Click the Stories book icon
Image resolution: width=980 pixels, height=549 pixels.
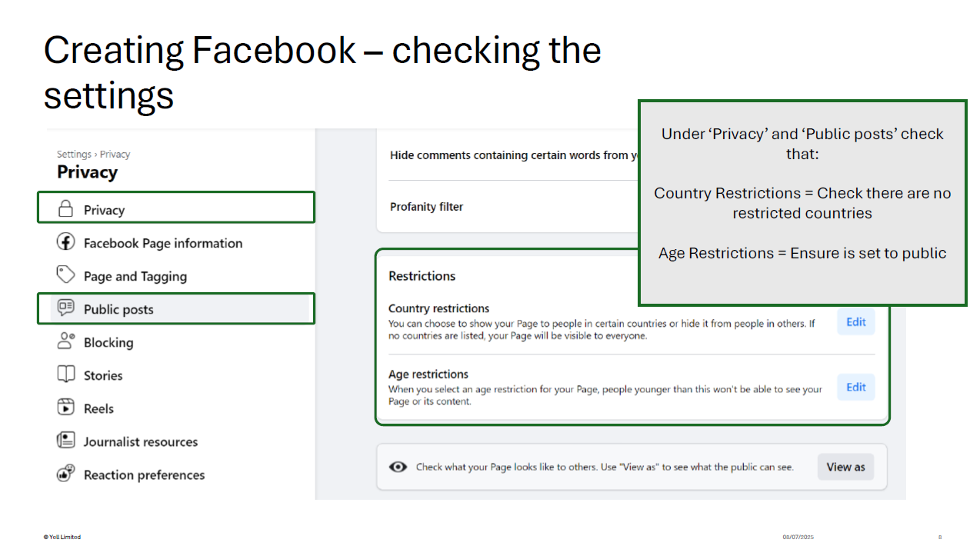[x=66, y=374]
